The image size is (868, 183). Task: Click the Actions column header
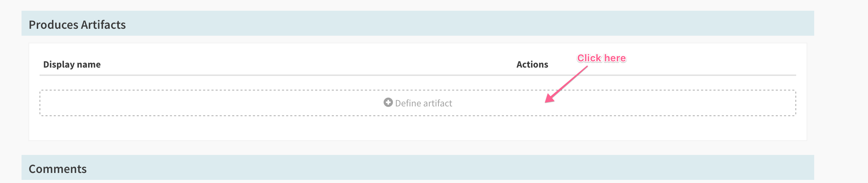click(532, 64)
